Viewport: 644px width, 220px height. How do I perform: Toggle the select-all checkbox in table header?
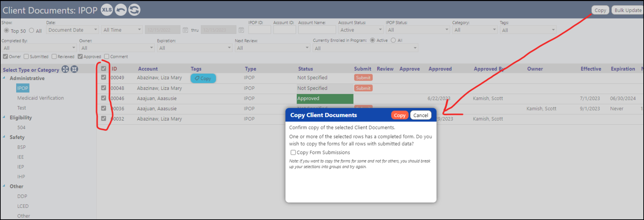click(x=104, y=69)
